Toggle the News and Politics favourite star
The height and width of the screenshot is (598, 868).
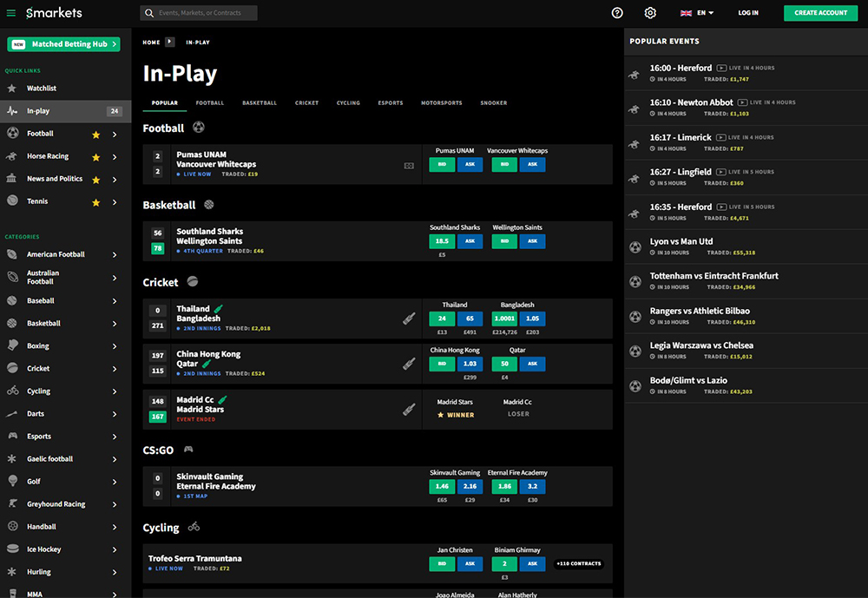95,180
